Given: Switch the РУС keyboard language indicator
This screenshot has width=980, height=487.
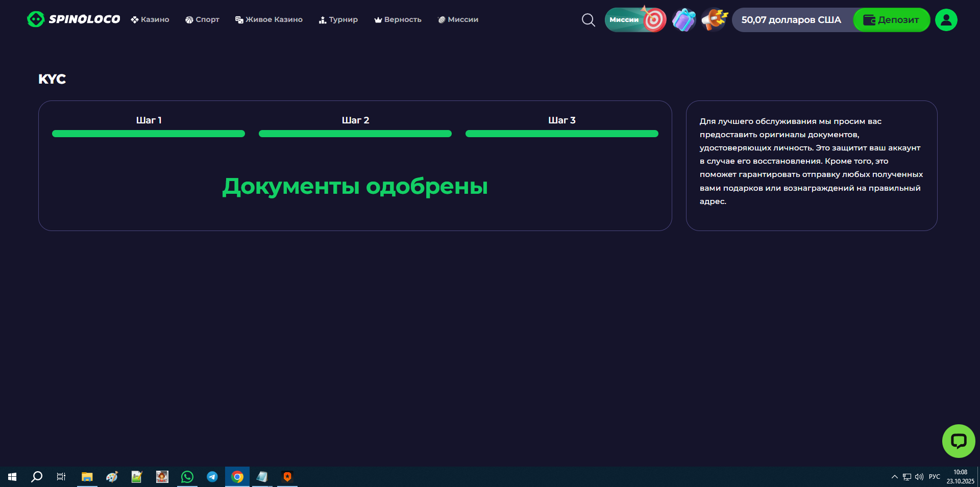Looking at the screenshot, I should [934, 477].
